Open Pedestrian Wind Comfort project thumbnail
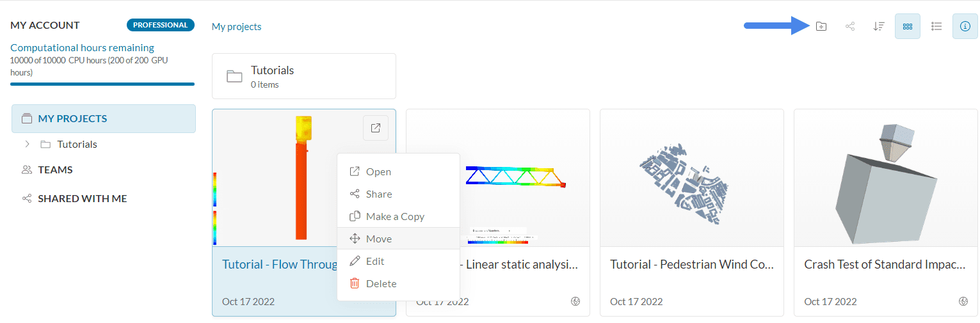 (691, 178)
